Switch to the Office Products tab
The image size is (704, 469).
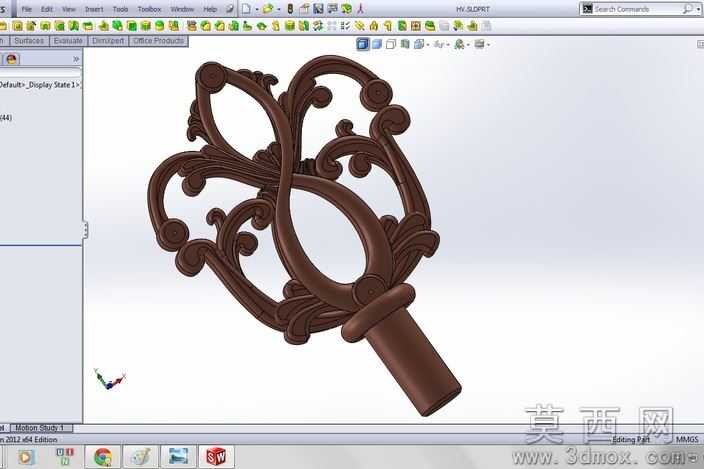click(x=158, y=41)
